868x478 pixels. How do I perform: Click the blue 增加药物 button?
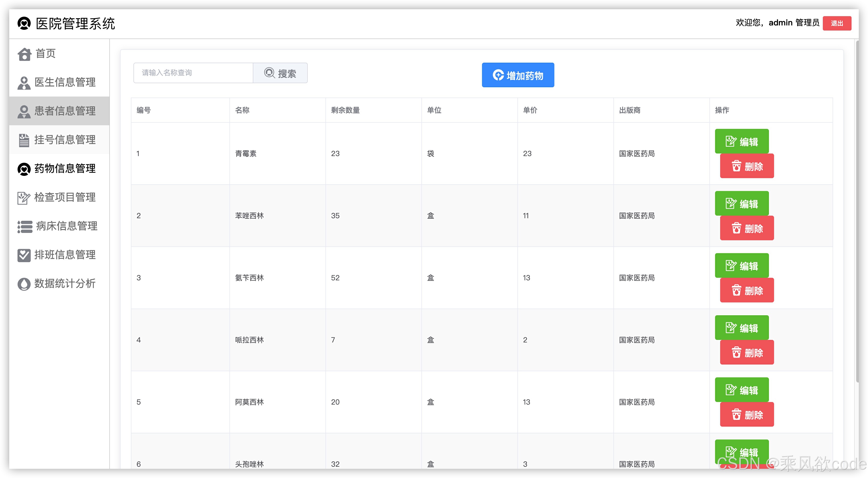click(x=518, y=75)
